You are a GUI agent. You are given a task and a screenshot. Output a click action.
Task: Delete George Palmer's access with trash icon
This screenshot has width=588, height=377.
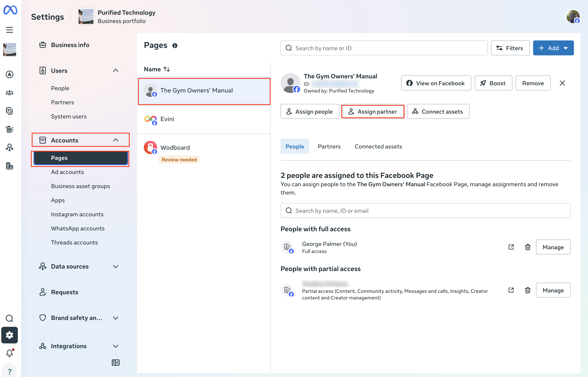tap(528, 247)
